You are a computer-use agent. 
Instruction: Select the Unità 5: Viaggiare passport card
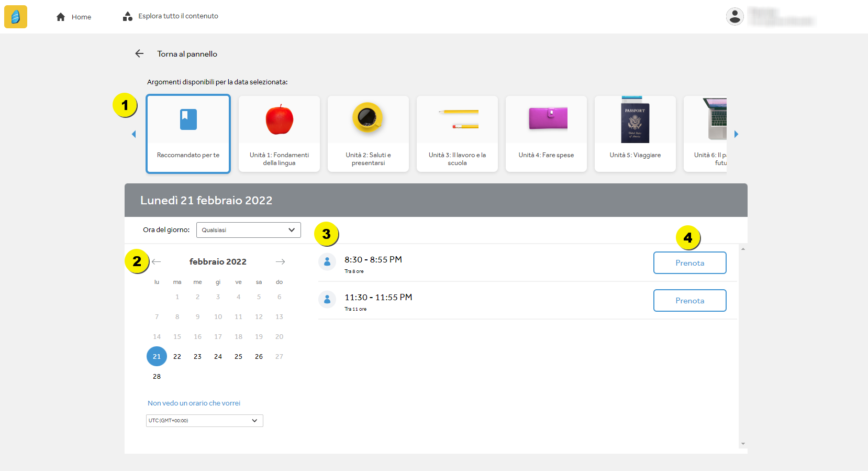[x=635, y=134]
